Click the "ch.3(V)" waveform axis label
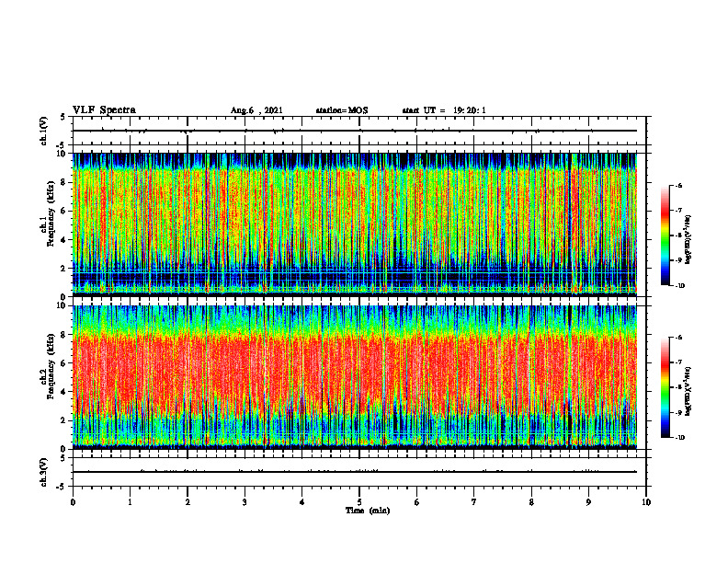 tap(44, 472)
